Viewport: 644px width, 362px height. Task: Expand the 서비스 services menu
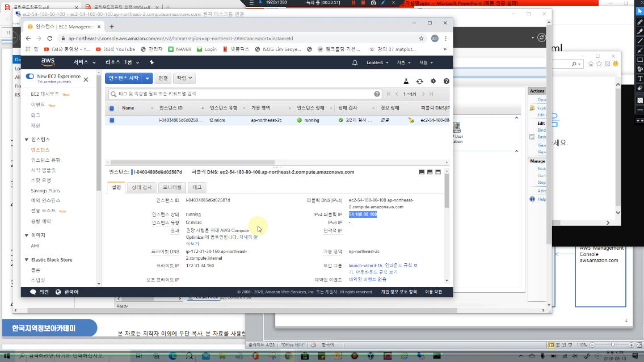[x=84, y=62]
